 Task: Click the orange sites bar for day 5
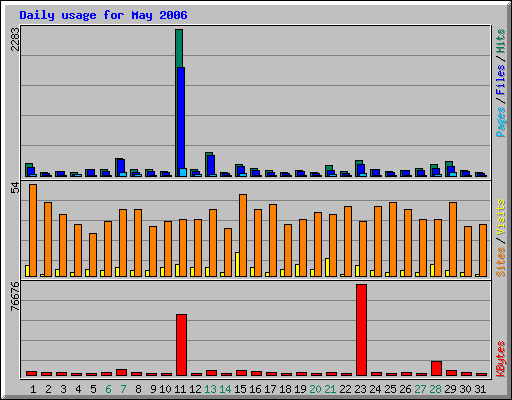pos(93,255)
